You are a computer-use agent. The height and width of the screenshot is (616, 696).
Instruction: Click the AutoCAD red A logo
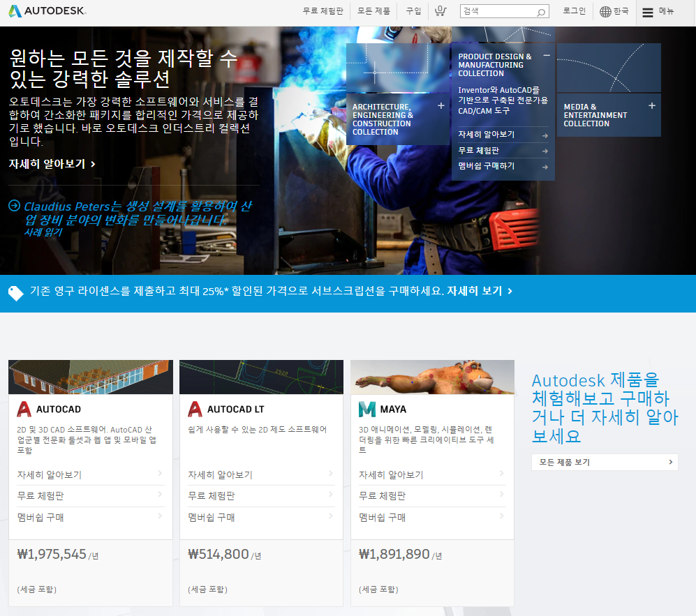pos(24,409)
